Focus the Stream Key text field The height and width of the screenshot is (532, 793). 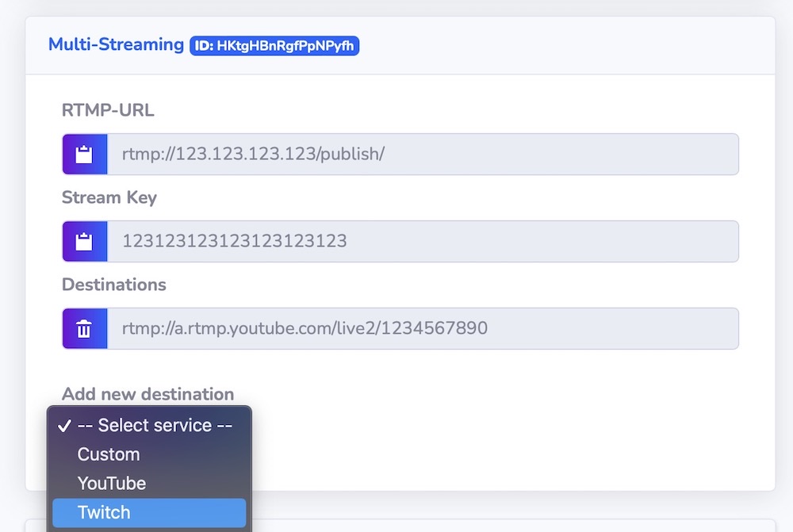[422, 241]
